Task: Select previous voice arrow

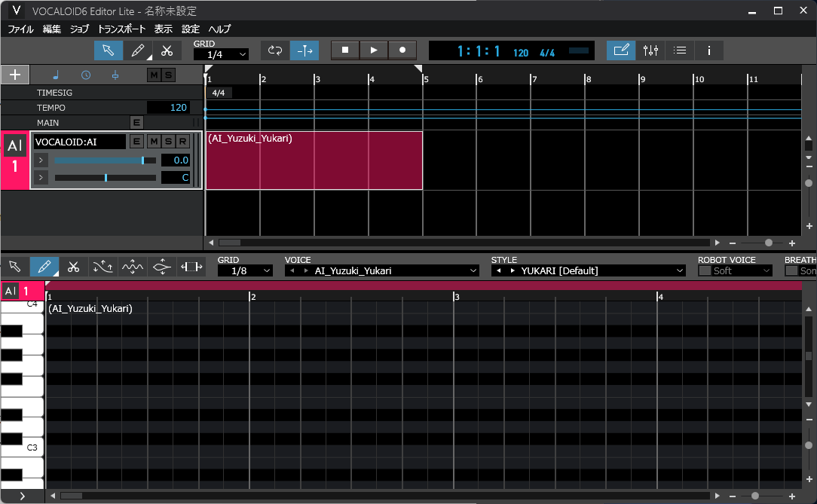Action: click(292, 270)
